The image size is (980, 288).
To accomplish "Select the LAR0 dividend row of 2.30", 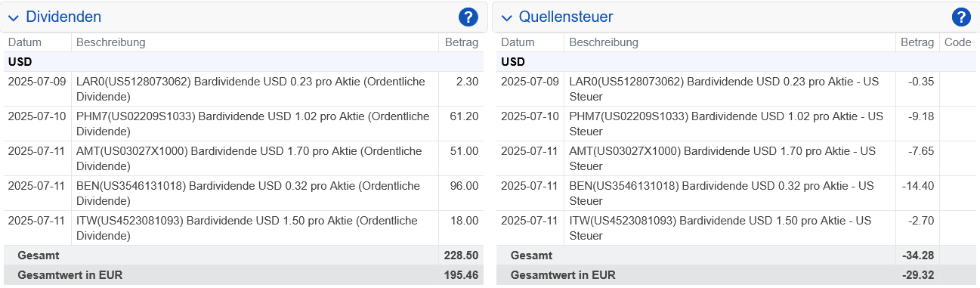I will 243,89.
